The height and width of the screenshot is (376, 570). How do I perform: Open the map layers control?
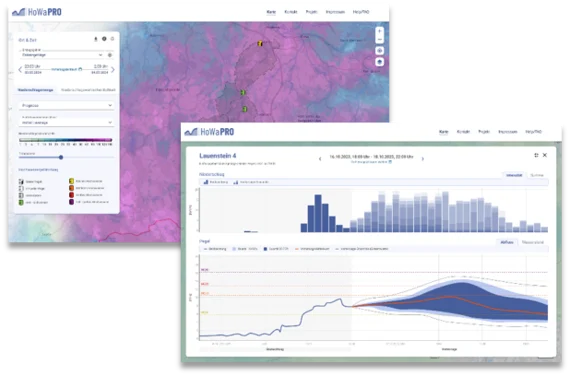point(380,62)
